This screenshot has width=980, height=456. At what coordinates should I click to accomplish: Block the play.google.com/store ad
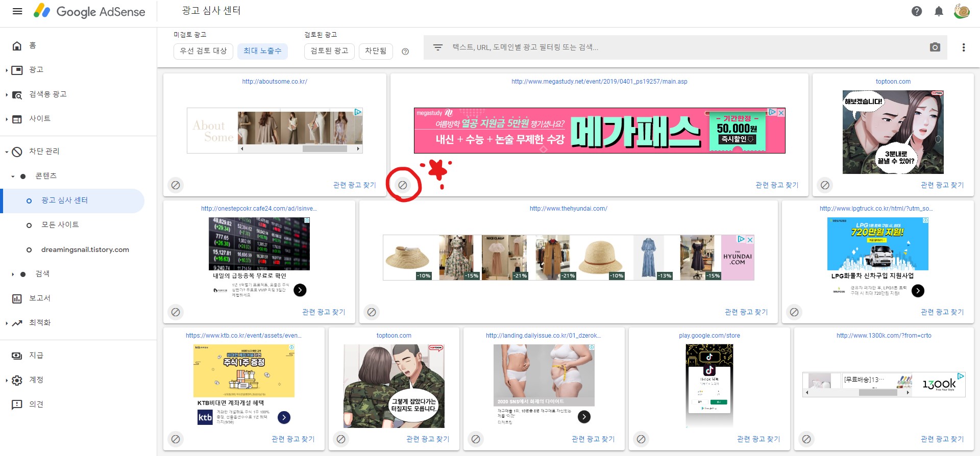(641, 439)
